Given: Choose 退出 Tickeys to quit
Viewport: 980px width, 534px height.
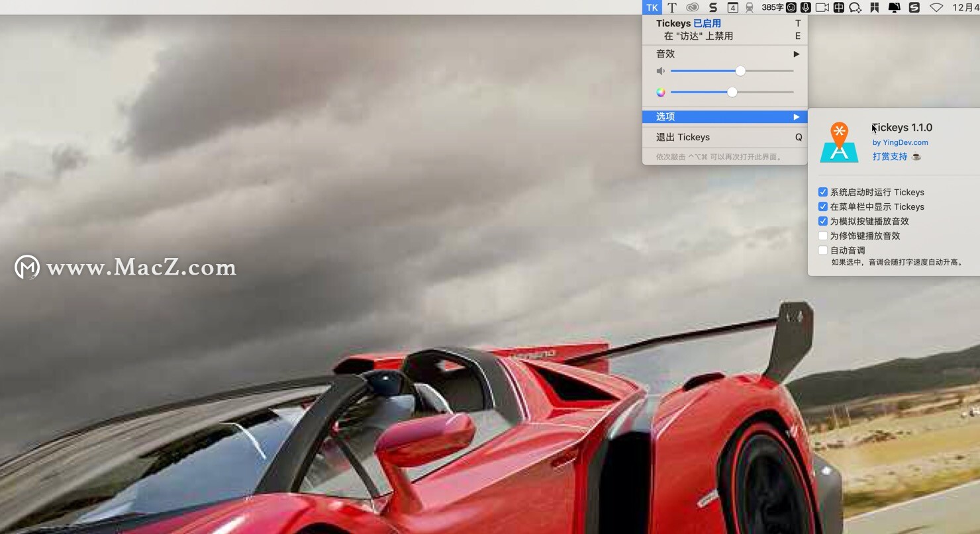Looking at the screenshot, I should click(x=724, y=137).
